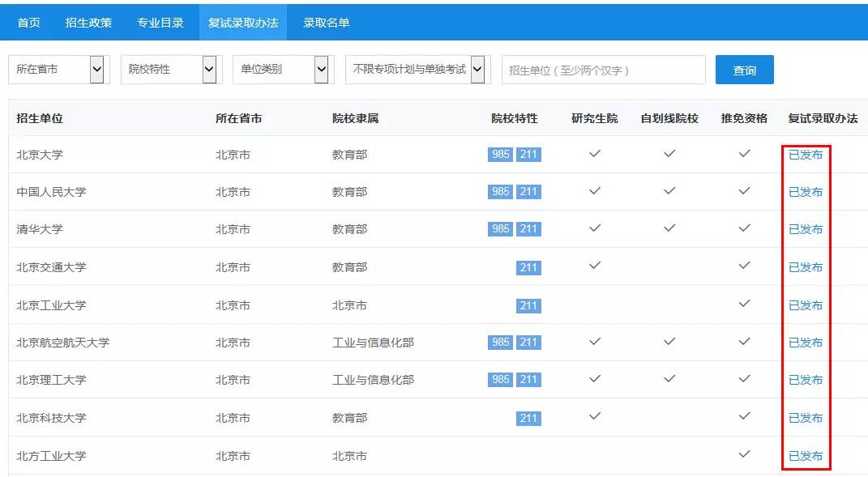Image resolution: width=868 pixels, height=477 pixels.
Task: Click the 北京航空航天大学 school name
Action: click(63, 343)
